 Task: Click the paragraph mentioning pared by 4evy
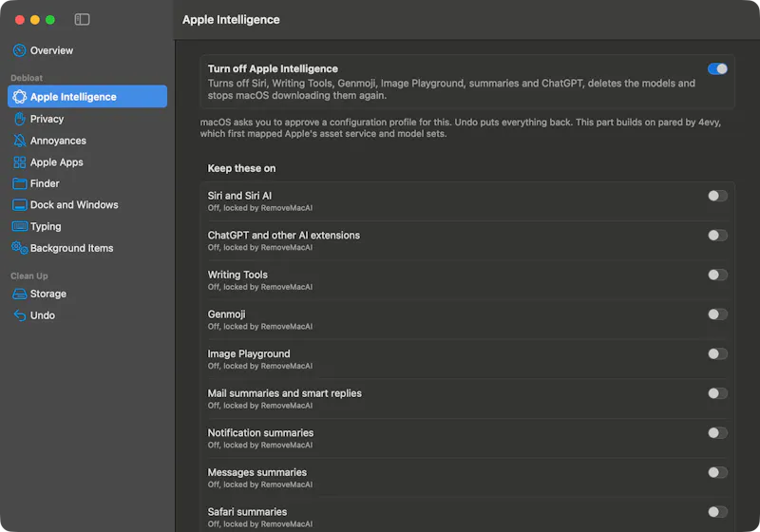click(x=461, y=128)
